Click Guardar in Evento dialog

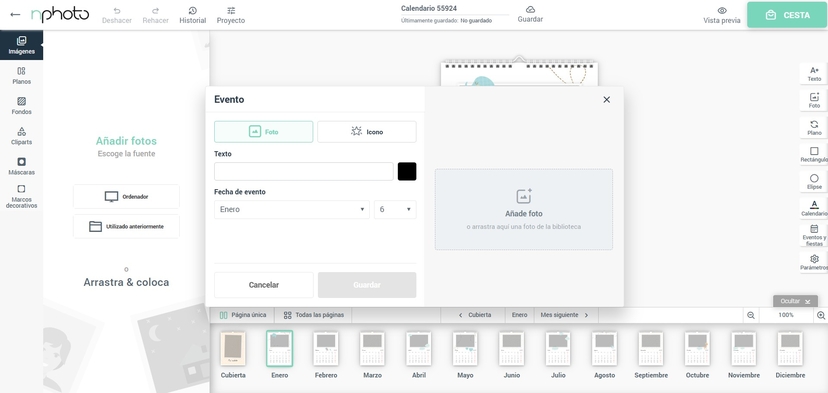366,285
